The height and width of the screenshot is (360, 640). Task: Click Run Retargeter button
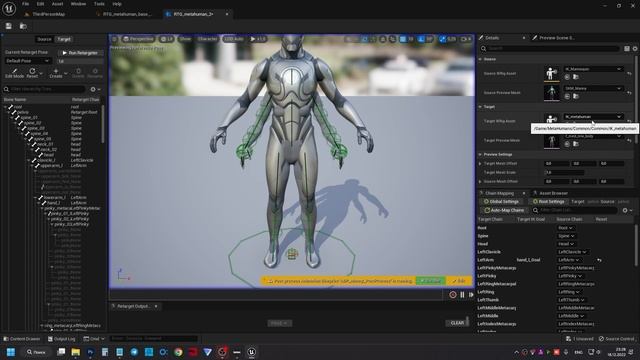pyautogui.click(x=80, y=53)
